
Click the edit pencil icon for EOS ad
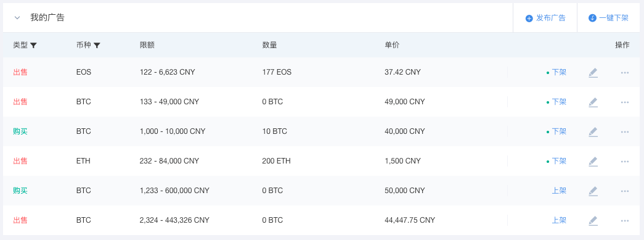[593, 73]
